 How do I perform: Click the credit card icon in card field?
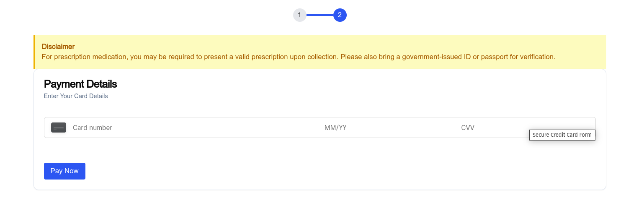[x=59, y=128]
